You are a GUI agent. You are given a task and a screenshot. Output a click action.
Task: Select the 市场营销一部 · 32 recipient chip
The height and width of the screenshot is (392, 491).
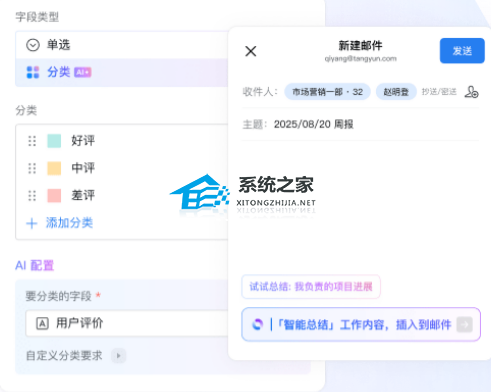coord(327,92)
